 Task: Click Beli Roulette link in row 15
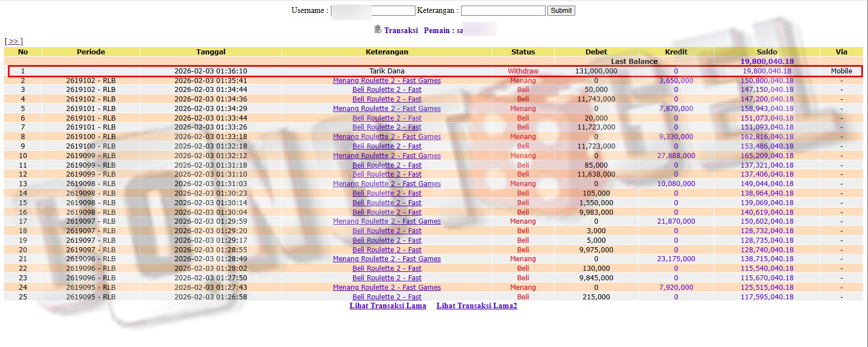(x=386, y=203)
